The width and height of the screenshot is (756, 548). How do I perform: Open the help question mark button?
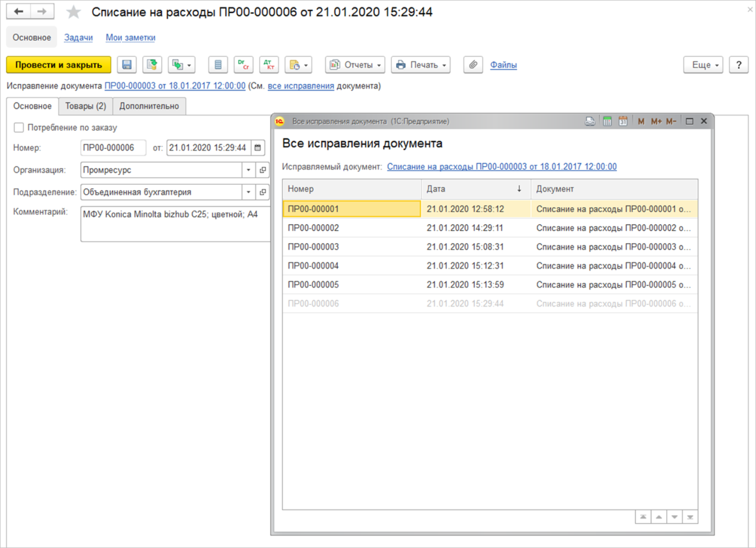(x=739, y=64)
